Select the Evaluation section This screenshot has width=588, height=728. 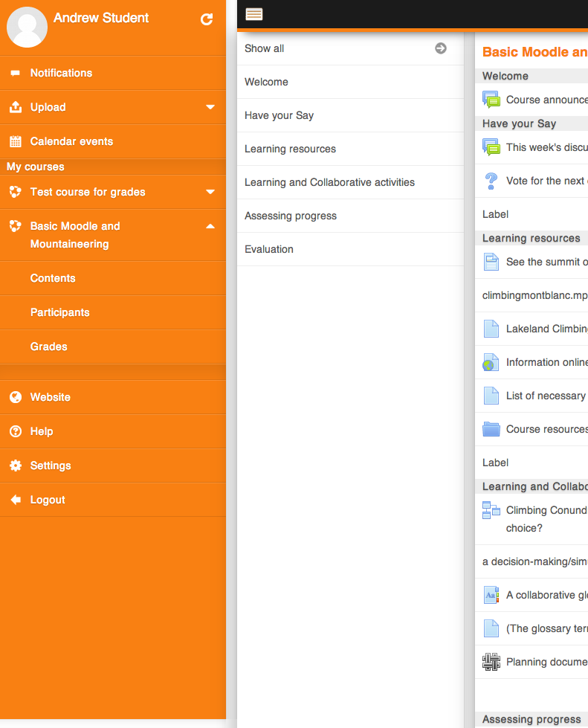[350, 249]
